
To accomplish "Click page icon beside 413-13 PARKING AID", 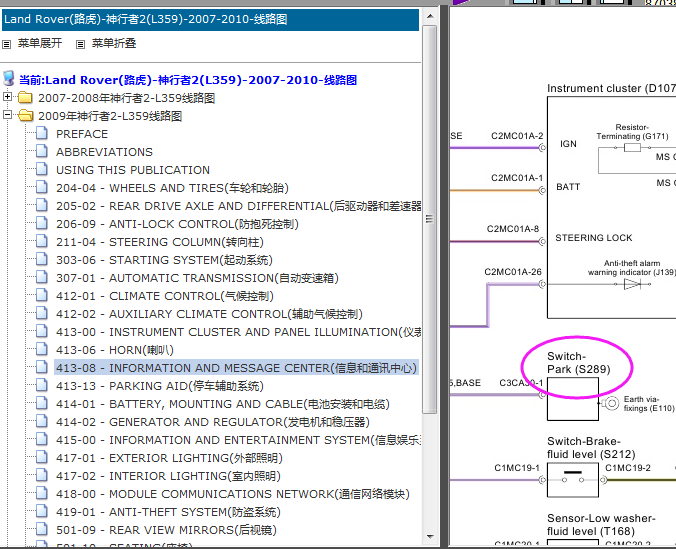I will (42, 385).
